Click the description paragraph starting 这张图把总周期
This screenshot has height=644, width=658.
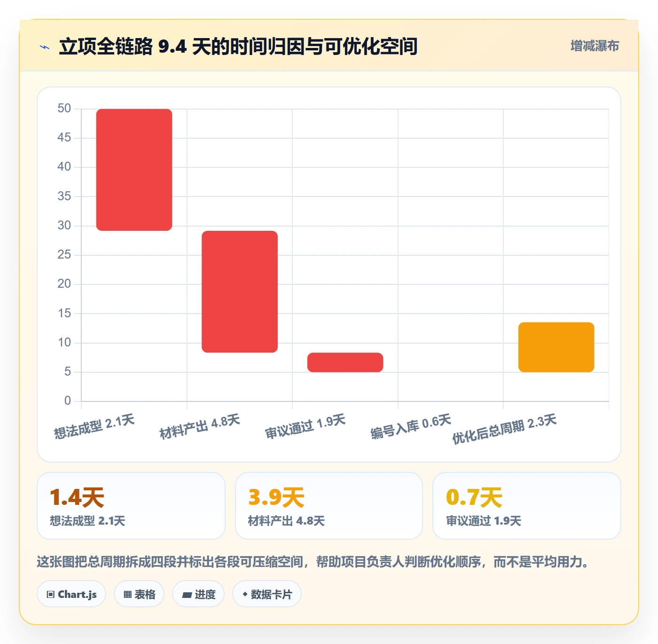click(314, 562)
